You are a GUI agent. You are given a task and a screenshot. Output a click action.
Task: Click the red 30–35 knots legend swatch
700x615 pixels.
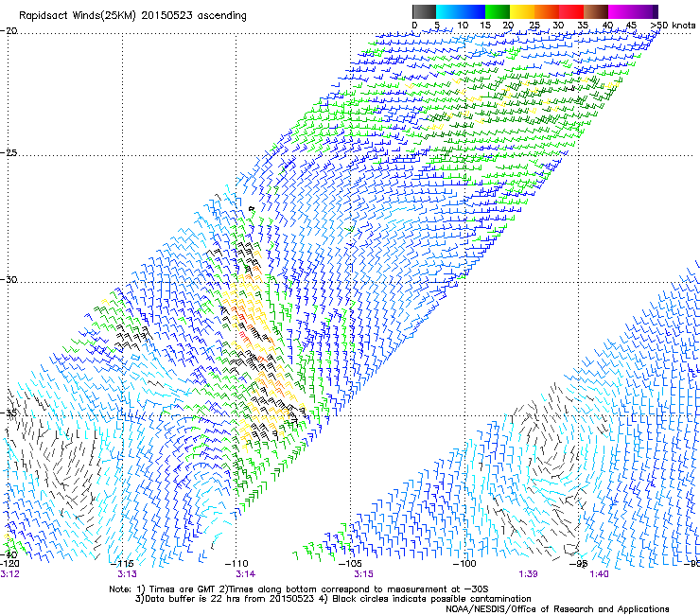tap(571, 11)
